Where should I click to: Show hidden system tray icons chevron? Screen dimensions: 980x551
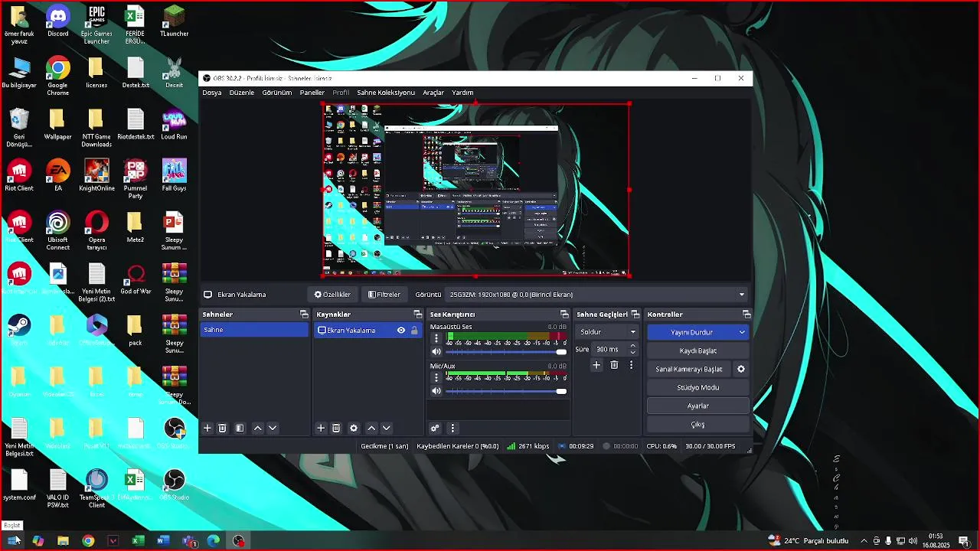[x=864, y=541]
